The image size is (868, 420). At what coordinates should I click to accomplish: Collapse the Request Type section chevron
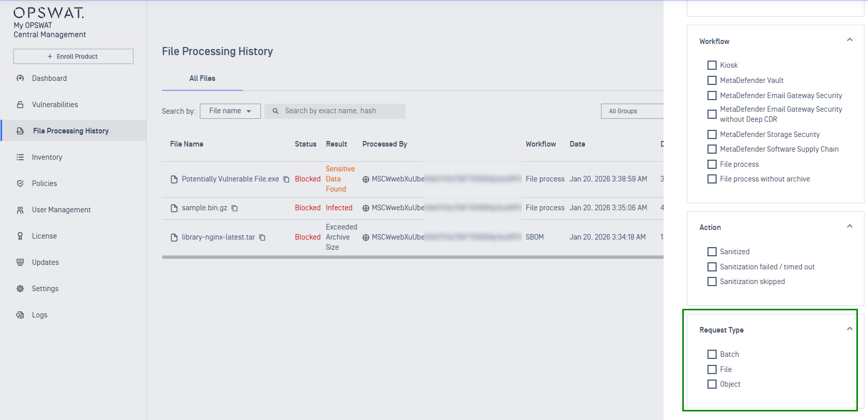850,329
